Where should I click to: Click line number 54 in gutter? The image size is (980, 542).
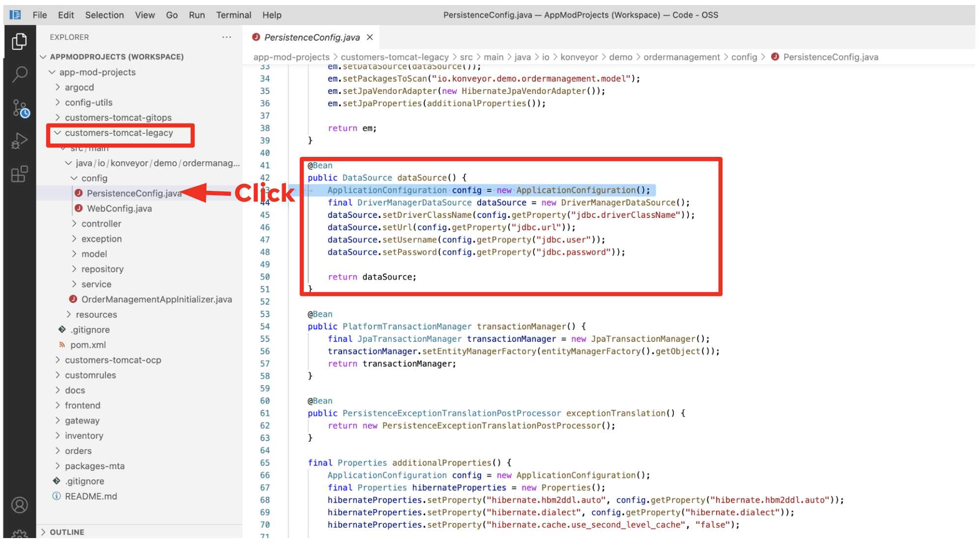(265, 326)
